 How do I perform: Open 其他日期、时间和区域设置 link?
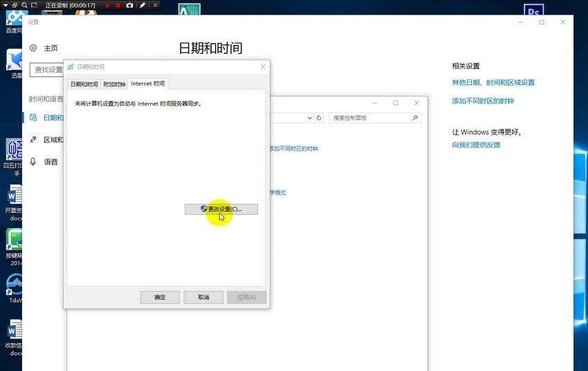(x=493, y=82)
